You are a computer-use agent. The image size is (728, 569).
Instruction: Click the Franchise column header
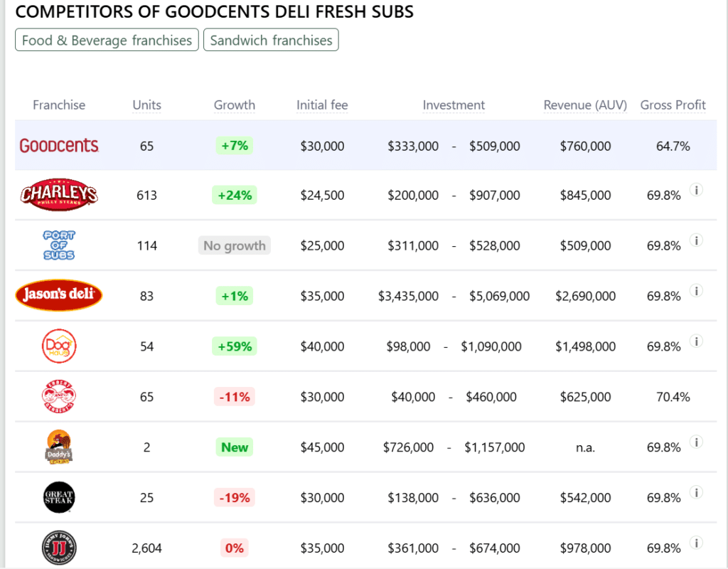59,105
